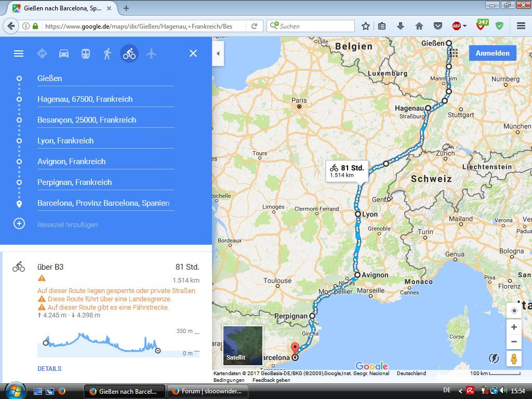
Task: Click the Anmelden sign-in button
Action: tap(492, 53)
